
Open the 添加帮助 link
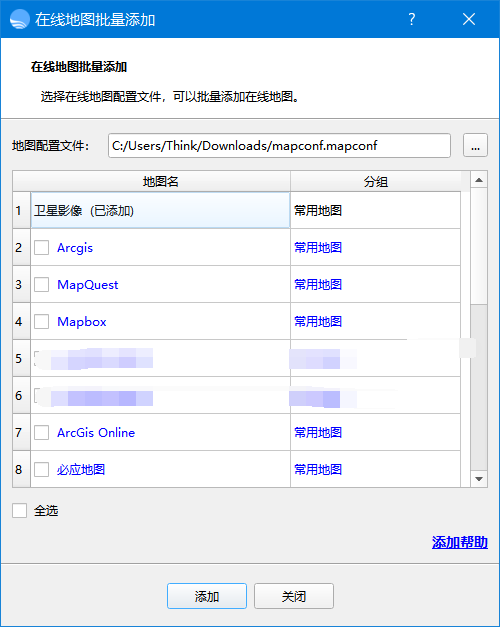click(x=460, y=542)
